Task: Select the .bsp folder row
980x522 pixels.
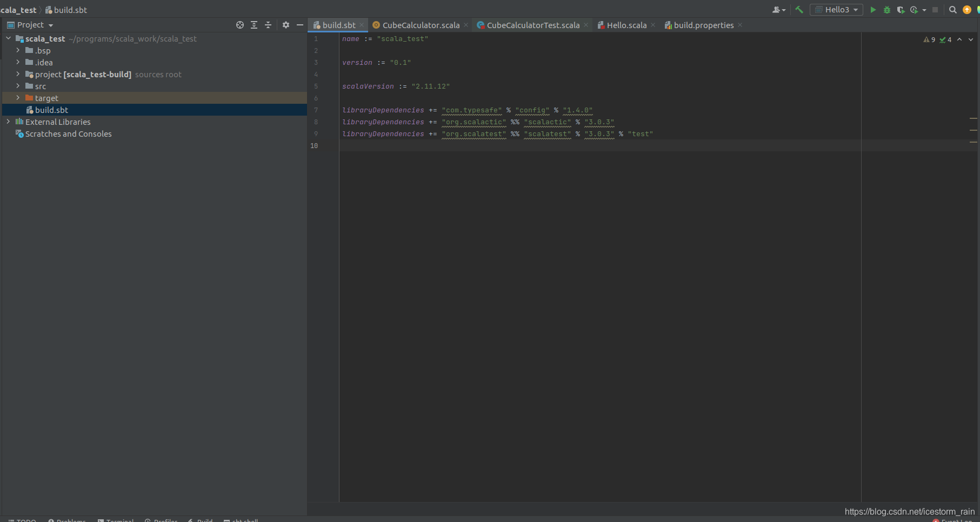Action: 155,51
